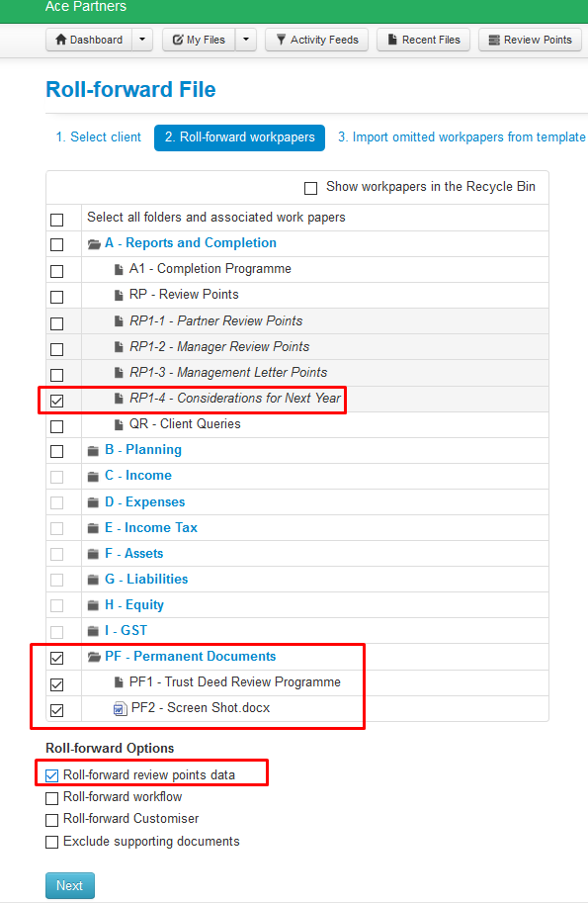
Task: Click the Review Points list icon
Action: click(494, 40)
